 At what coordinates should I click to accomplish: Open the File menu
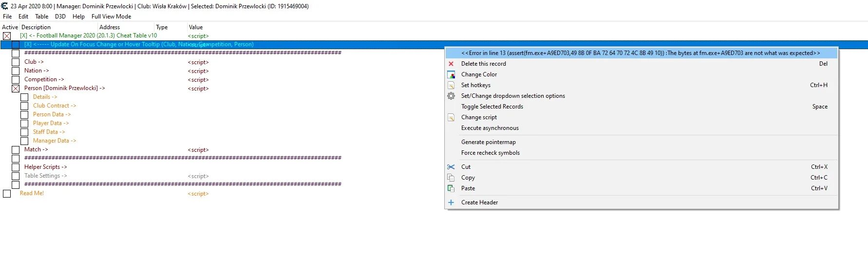point(7,17)
